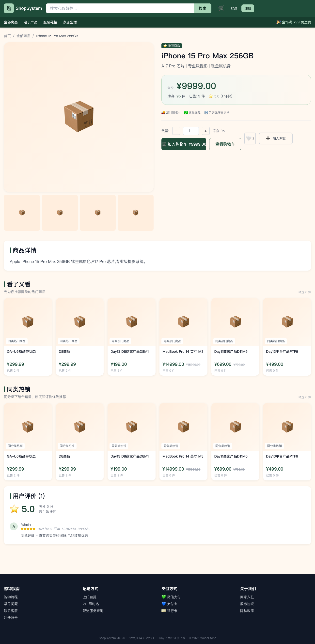Image resolution: width=315 pixels, height=644 pixels.
Task: Open 211 限时达 footer link
Action: click(91, 604)
